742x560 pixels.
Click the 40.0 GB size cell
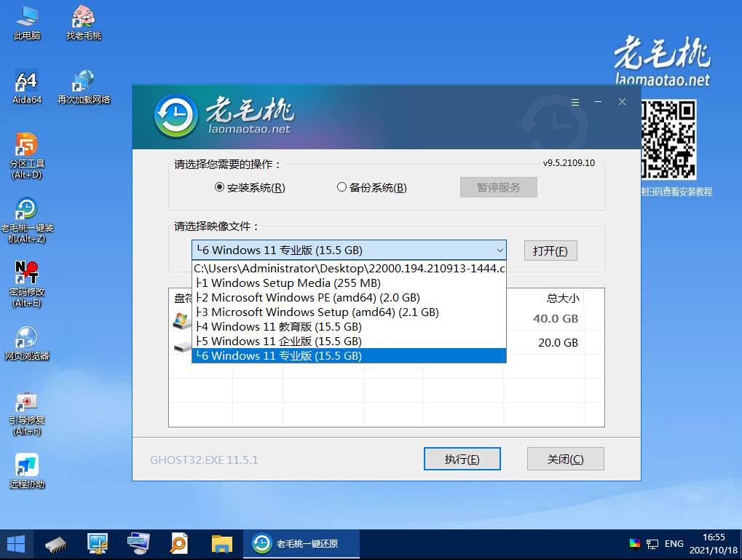pyautogui.click(x=556, y=318)
